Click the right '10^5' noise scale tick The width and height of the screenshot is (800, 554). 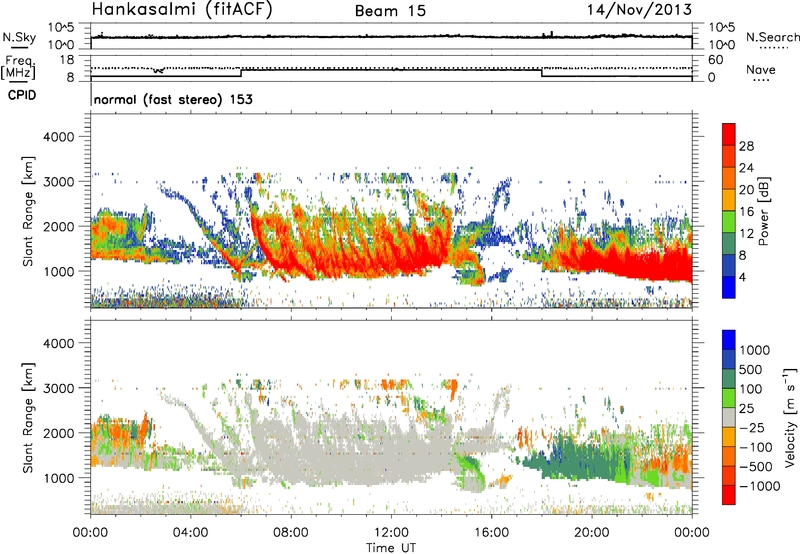point(722,28)
